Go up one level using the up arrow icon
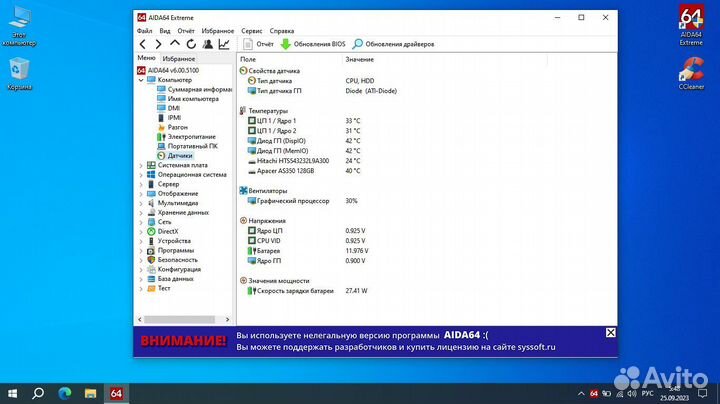The height and width of the screenshot is (404, 720). (x=174, y=44)
